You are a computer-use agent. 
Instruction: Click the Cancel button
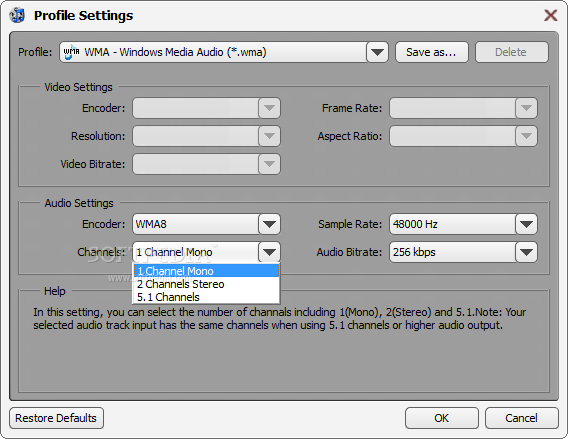(x=522, y=418)
